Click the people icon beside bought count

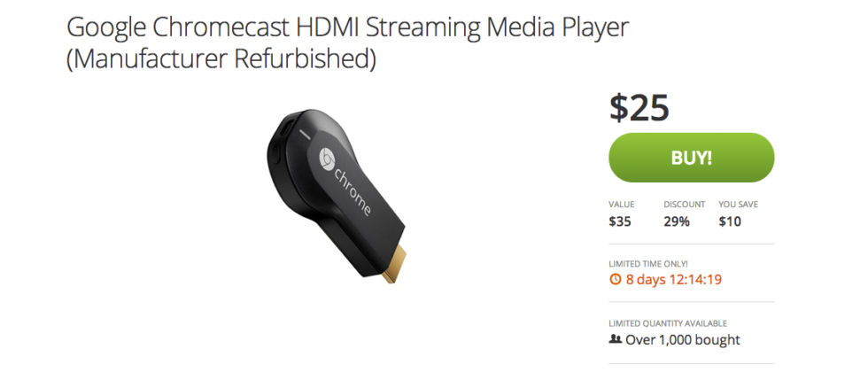click(x=615, y=339)
